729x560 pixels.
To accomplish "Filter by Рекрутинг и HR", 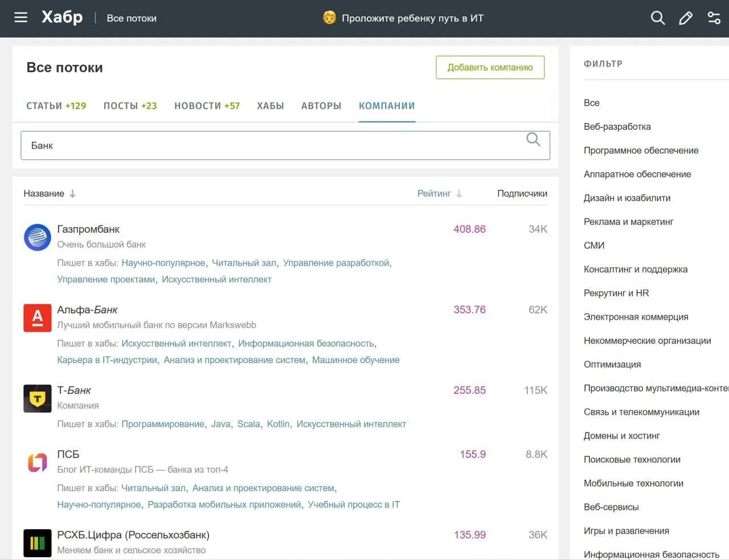I will click(x=616, y=293).
